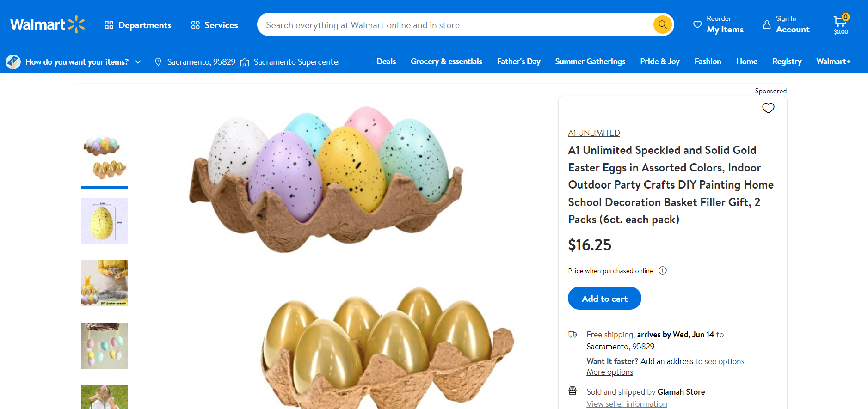
Task: Click the yellow search magnifier icon
Action: (x=662, y=24)
